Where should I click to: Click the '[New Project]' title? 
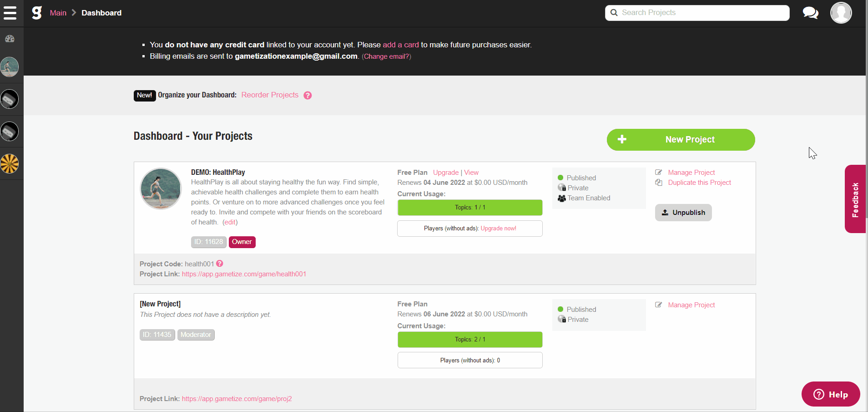pos(160,304)
